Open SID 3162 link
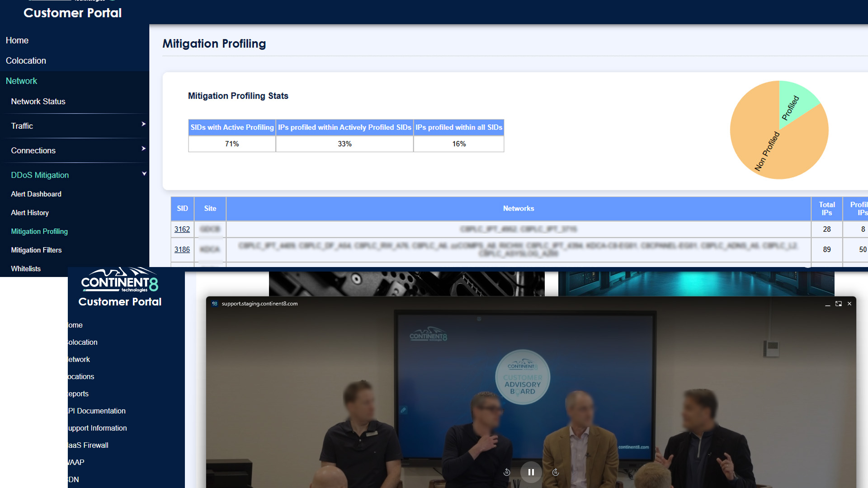Image resolution: width=868 pixels, height=488 pixels. [x=182, y=229]
